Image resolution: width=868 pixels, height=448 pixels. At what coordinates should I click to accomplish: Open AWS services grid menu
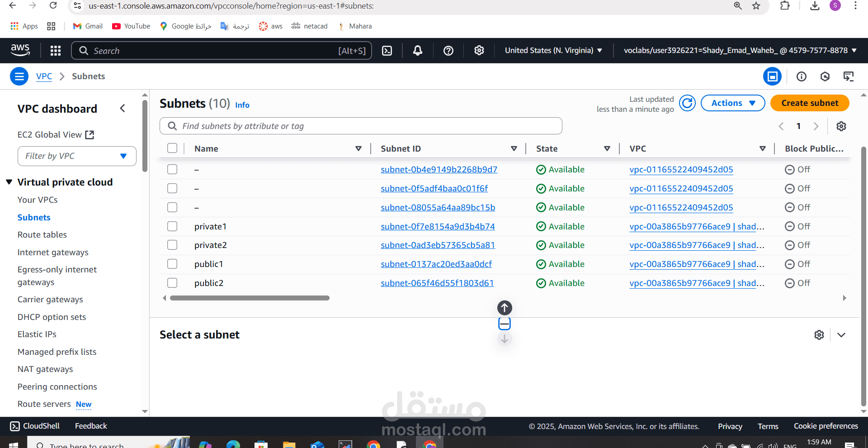(56, 51)
